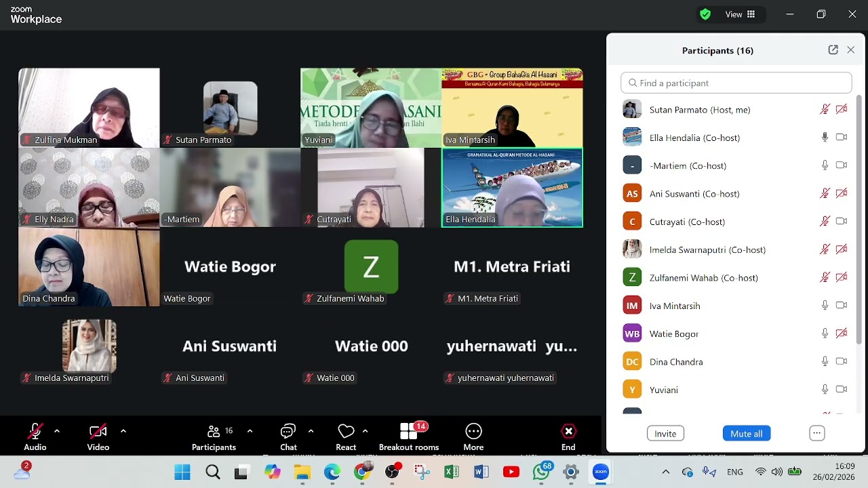Open video options chevron beside Video
Viewport: 868px width, 488px height.
tap(123, 431)
